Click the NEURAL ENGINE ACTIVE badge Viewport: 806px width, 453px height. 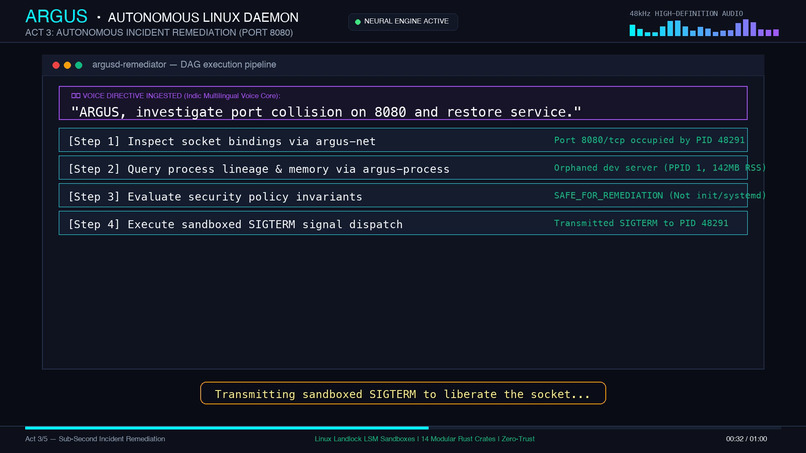click(x=403, y=22)
